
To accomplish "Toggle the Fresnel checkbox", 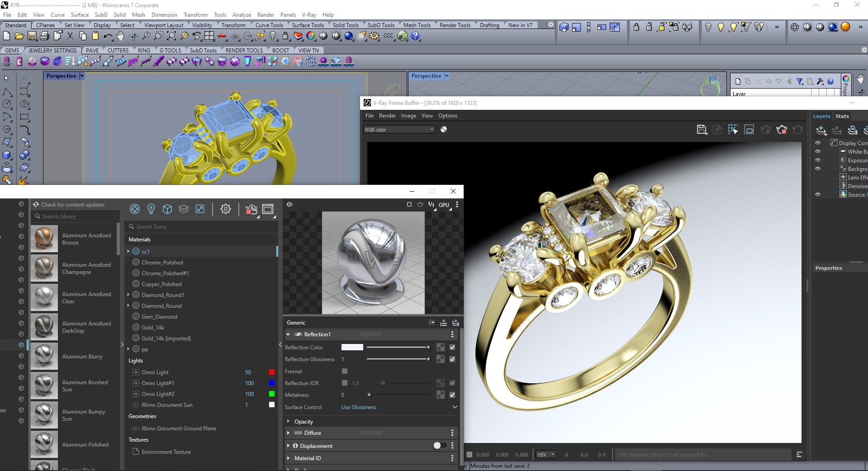I will [345, 371].
